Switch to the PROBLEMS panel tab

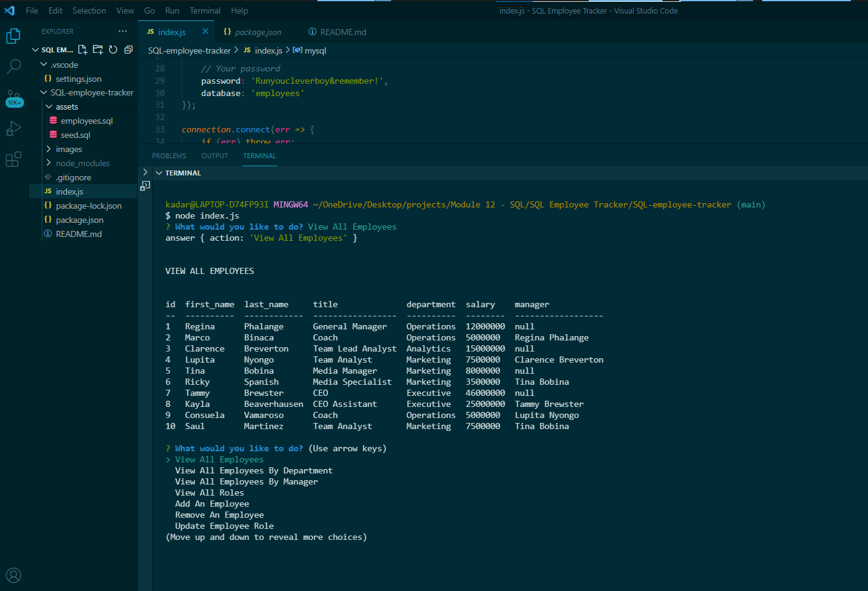click(x=169, y=156)
